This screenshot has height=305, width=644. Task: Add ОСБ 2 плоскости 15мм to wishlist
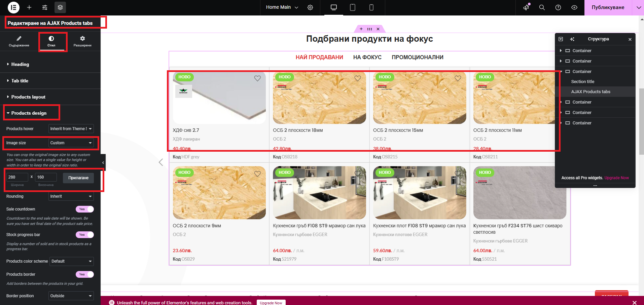pyautogui.click(x=458, y=78)
